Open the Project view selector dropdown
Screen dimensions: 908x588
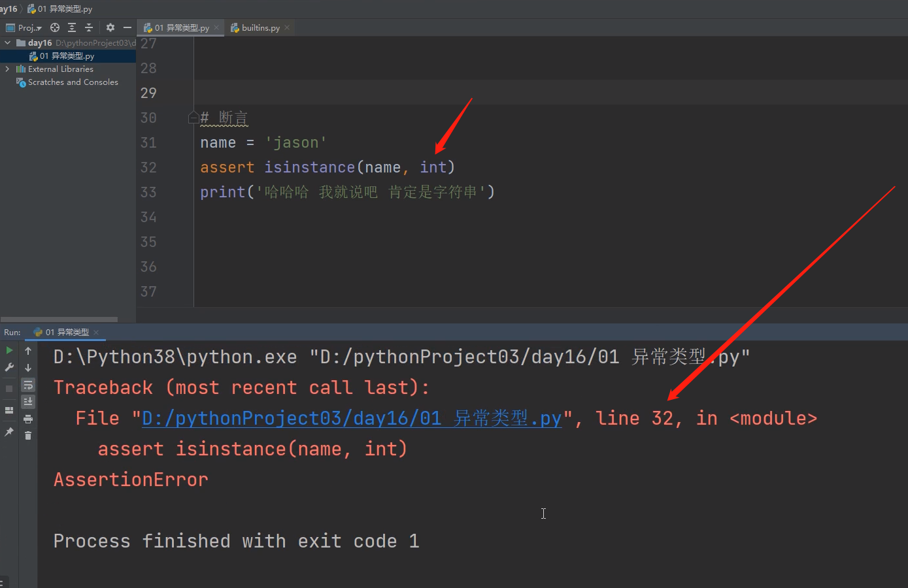click(24, 27)
